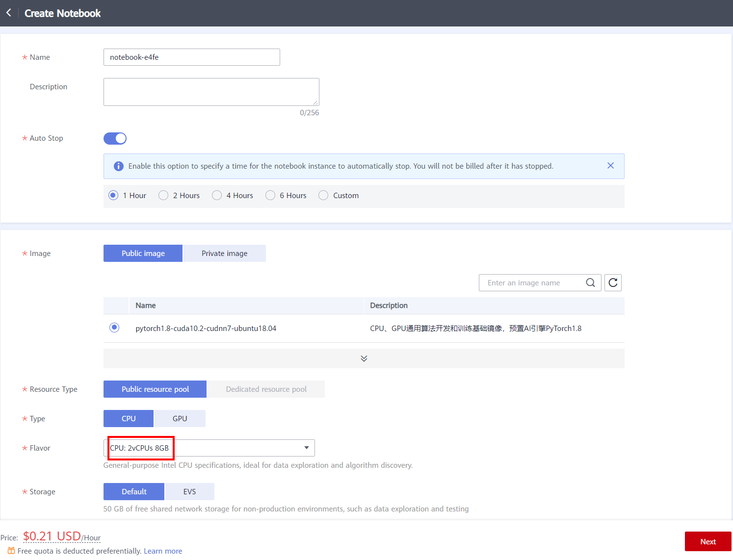Choose EVS storage option
733x560 pixels.
point(189,492)
